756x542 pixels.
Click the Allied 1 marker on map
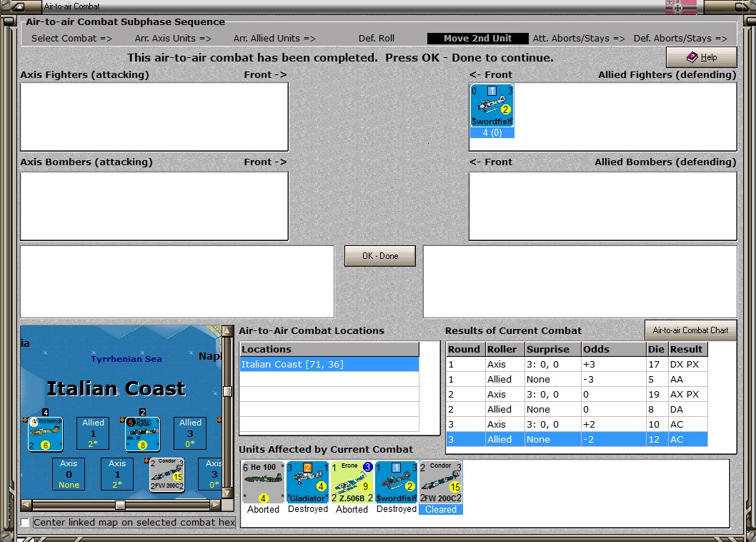pos(93,433)
